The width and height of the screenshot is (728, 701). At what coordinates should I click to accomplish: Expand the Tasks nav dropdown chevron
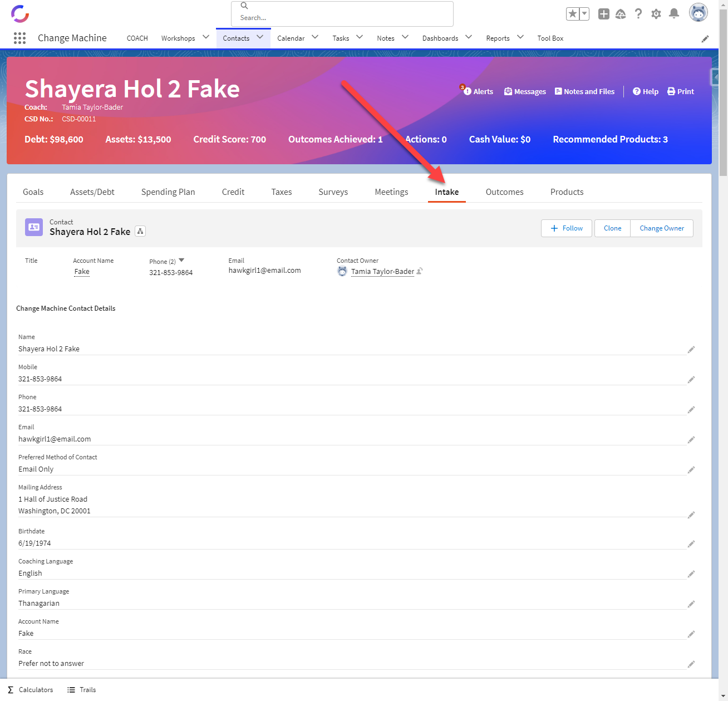[360, 37]
